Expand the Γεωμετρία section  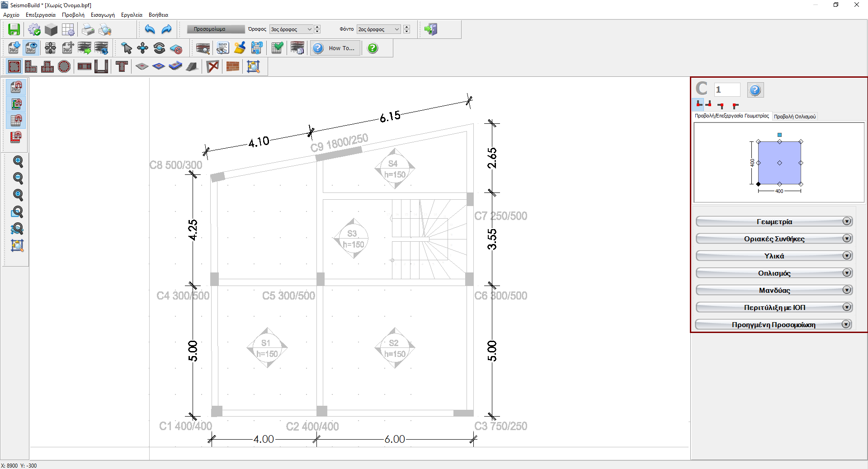[x=774, y=221]
